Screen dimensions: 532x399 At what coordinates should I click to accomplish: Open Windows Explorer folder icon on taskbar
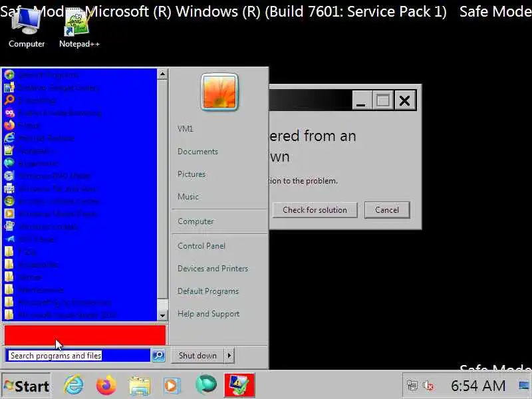click(139, 385)
